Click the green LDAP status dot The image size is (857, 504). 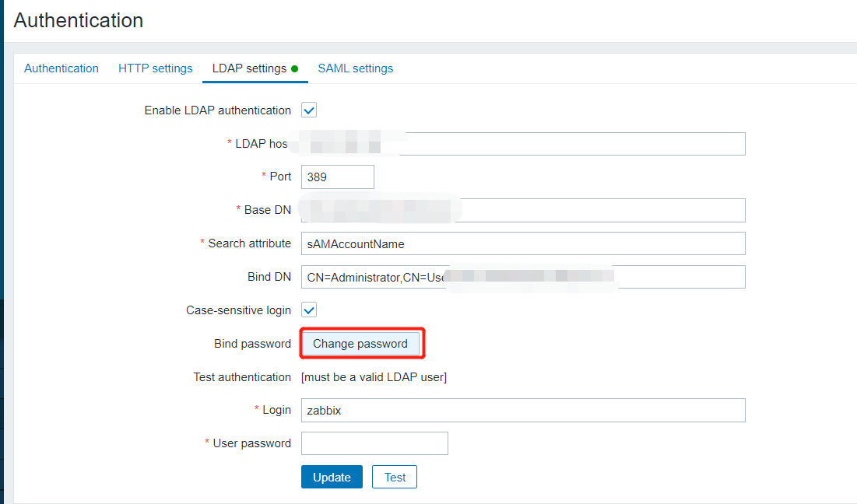click(295, 68)
